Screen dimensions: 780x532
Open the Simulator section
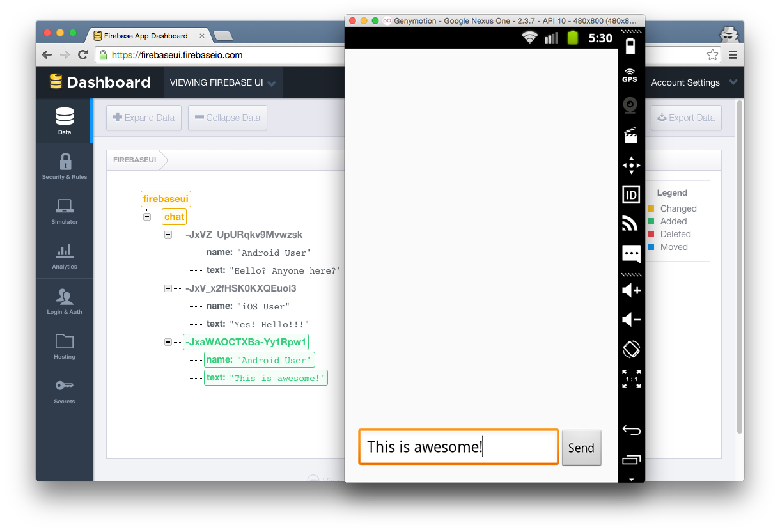click(65, 211)
